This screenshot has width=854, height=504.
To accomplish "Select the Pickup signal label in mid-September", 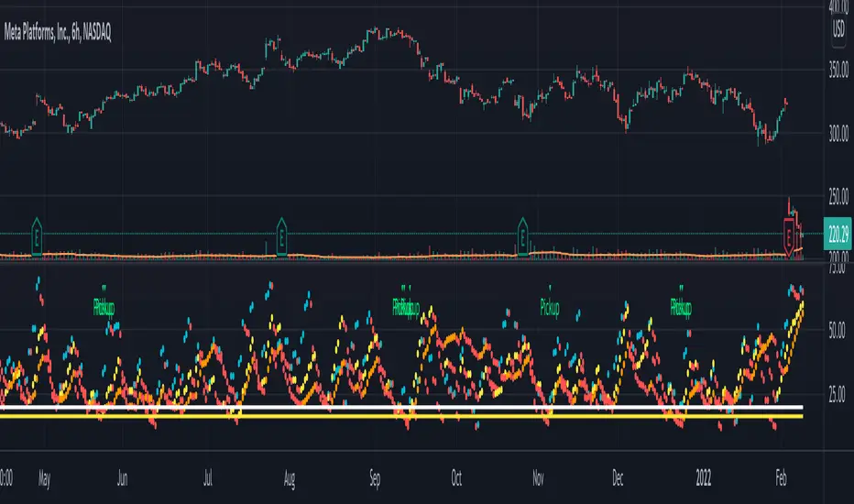I will pos(406,308).
